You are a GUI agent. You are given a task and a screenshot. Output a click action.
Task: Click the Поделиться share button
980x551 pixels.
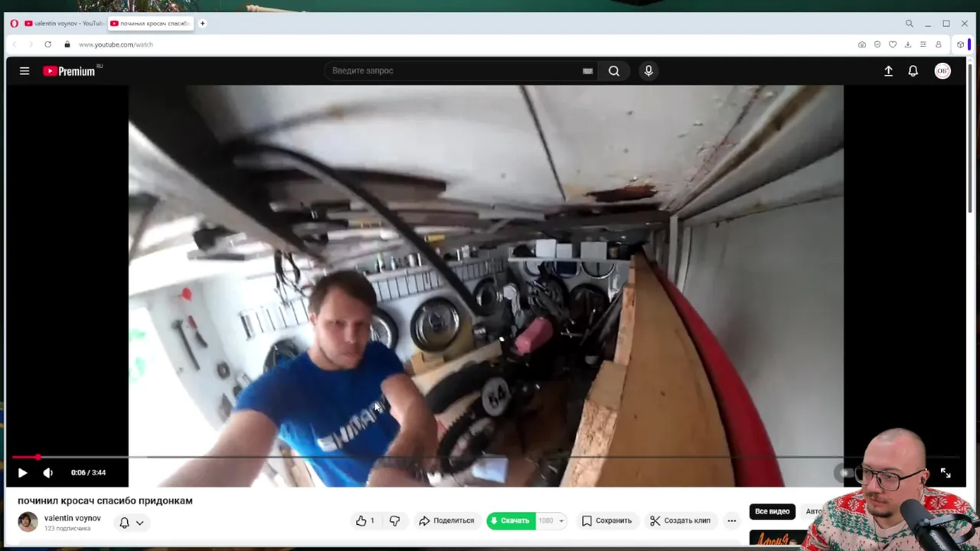(446, 520)
